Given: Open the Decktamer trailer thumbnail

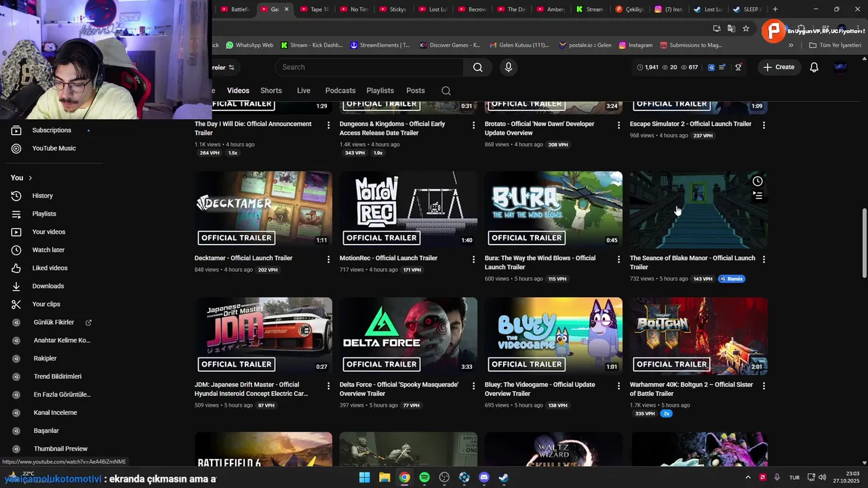Looking at the screenshot, I should [263, 210].
